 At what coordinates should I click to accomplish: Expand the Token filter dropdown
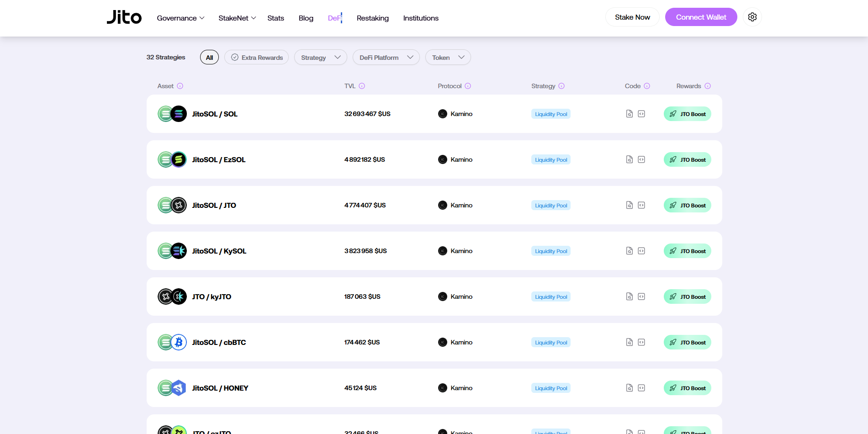coord(448,58)
